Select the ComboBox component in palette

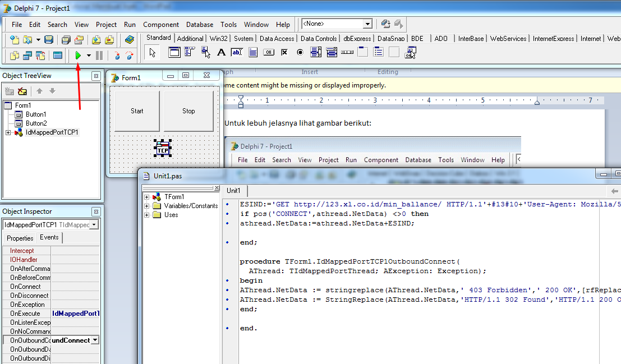coord(332,52)
